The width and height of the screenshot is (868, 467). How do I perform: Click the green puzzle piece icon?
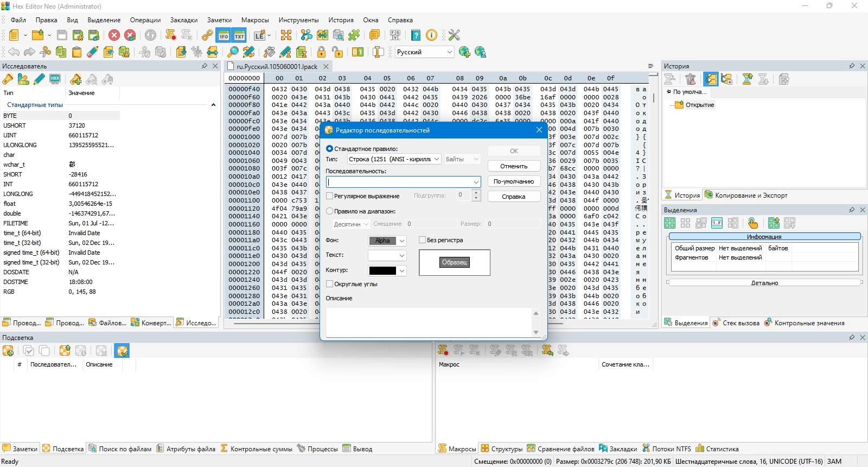click(x=354, y=35)
